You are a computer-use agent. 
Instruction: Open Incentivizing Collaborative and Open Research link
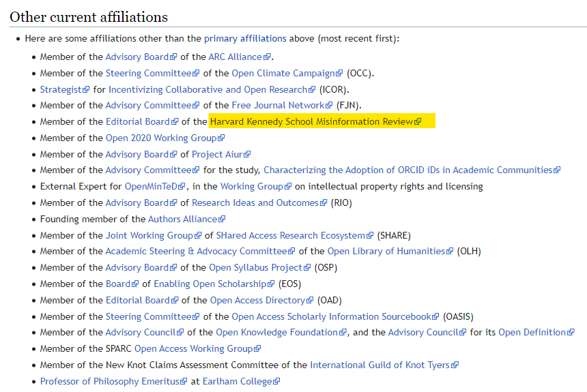pos(212,90)
